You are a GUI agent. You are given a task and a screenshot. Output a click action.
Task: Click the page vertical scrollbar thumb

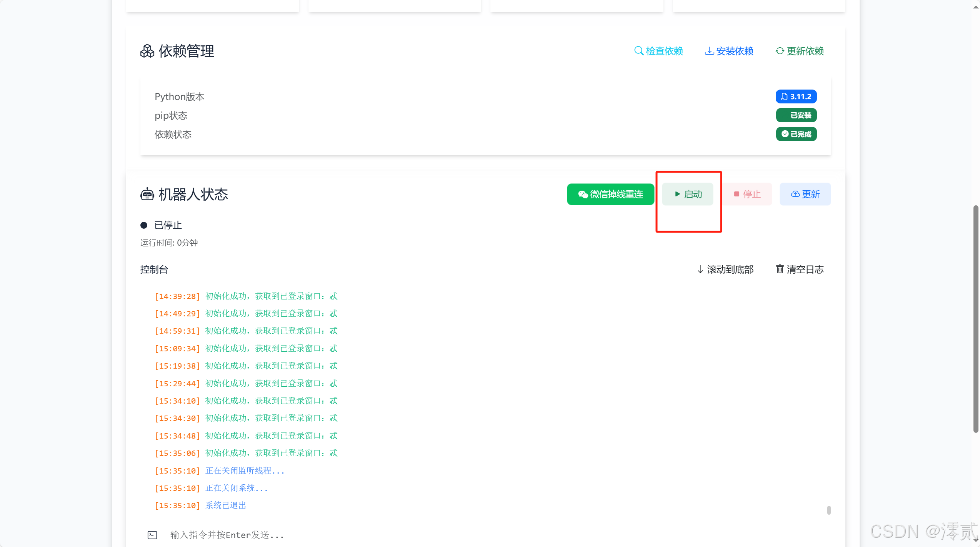[976, 319]
